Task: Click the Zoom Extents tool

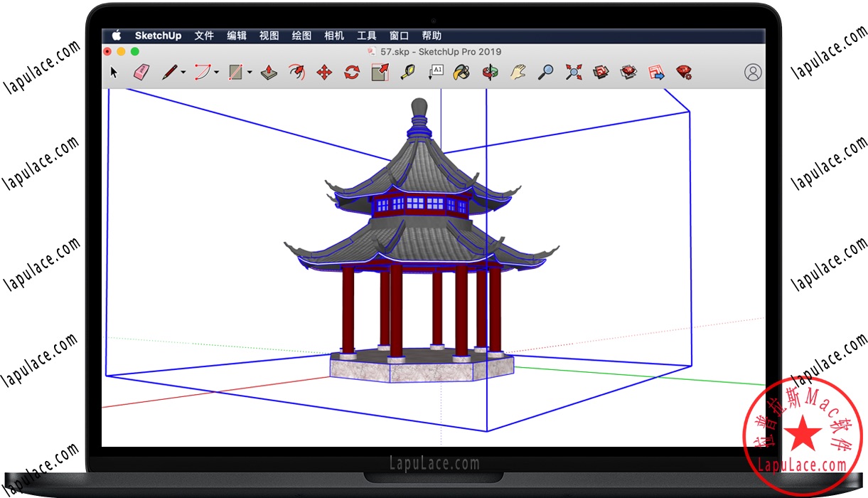Action: (x=573, y=72)
